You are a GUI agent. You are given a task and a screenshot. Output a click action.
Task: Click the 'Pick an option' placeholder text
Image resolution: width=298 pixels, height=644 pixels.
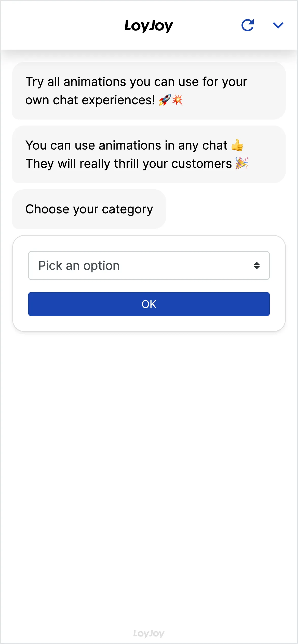[x=79, y=266]
